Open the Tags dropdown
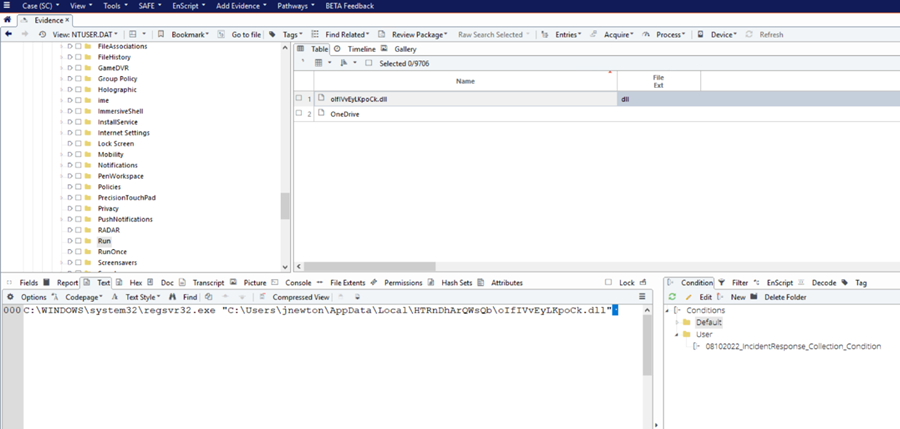This screenshot has height=429, width=900. click(292, 34)
